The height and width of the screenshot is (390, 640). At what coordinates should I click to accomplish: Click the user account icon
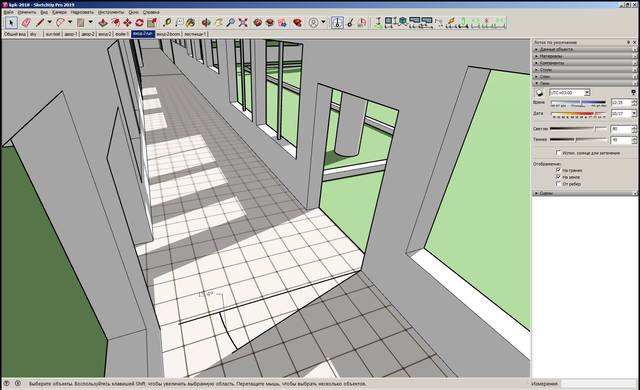tap(313, 22)
